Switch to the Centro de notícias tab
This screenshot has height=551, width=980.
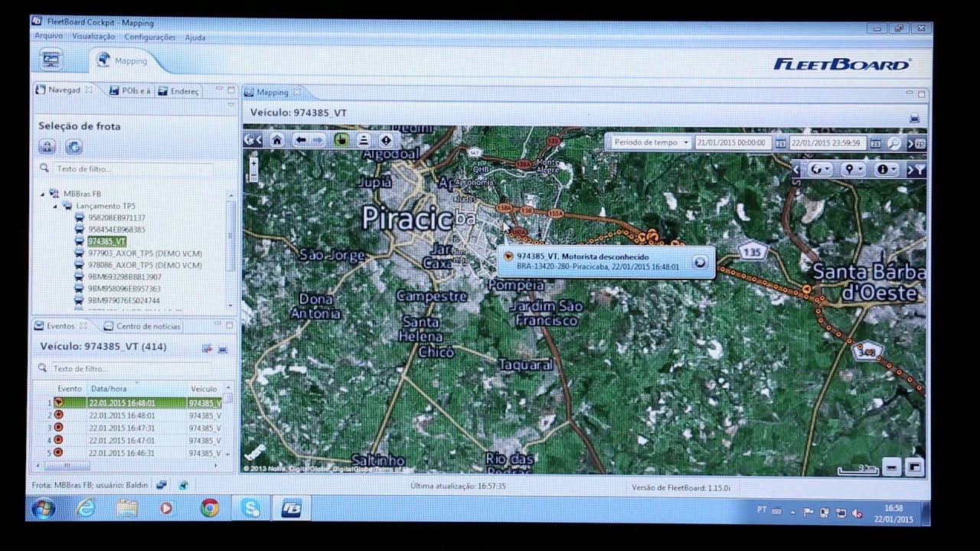point(142,326)
